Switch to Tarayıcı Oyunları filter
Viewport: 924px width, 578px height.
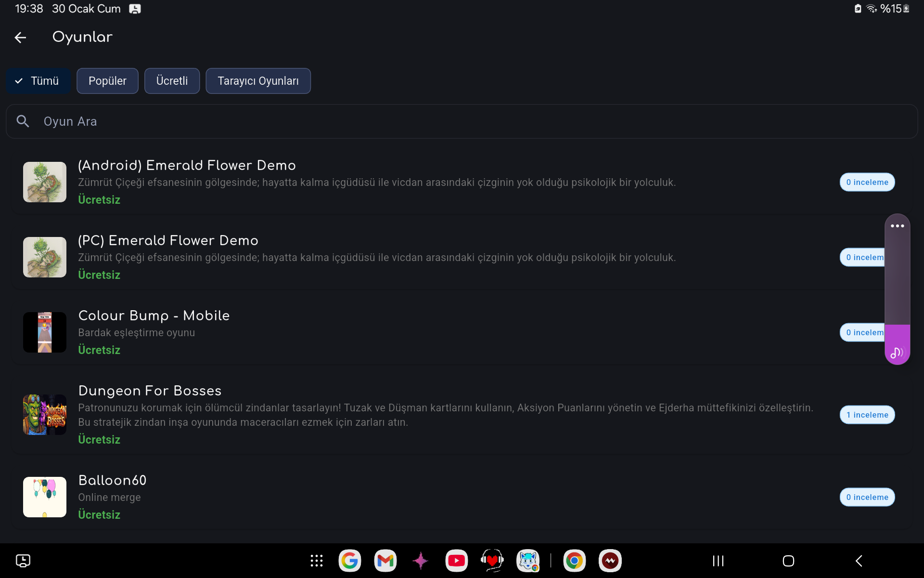click(258, 81)
